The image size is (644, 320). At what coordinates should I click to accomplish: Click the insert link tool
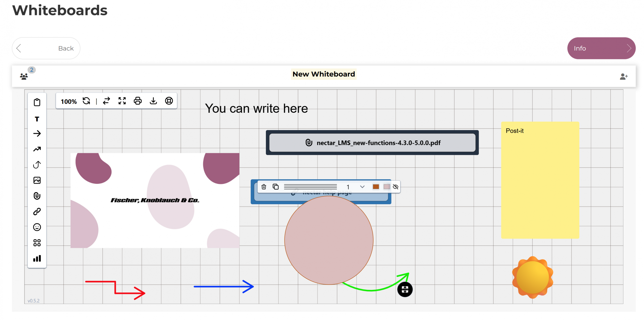(x=37, y=211)
